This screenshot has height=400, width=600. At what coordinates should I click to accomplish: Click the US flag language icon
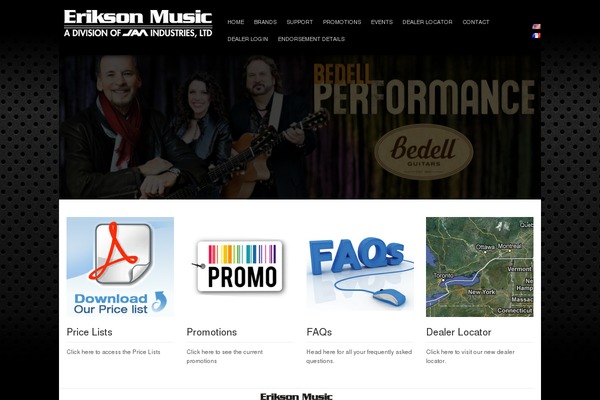pos(536,26)
